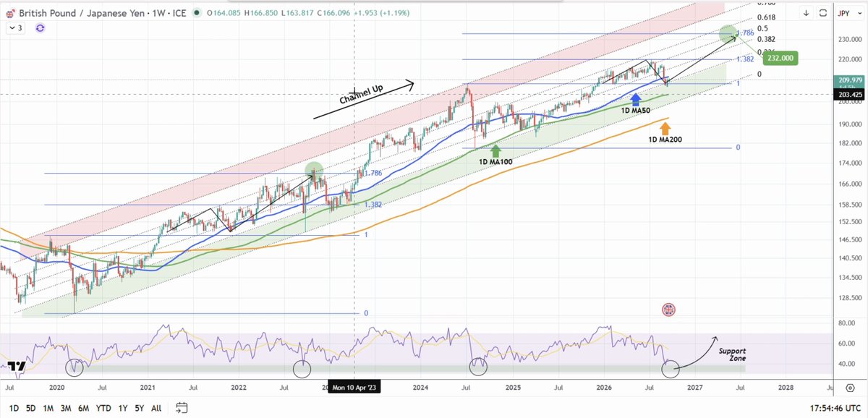Collapse the indicator legend showing 3
The width and height of the screenshot is (868, 418).
pos(15,27)
